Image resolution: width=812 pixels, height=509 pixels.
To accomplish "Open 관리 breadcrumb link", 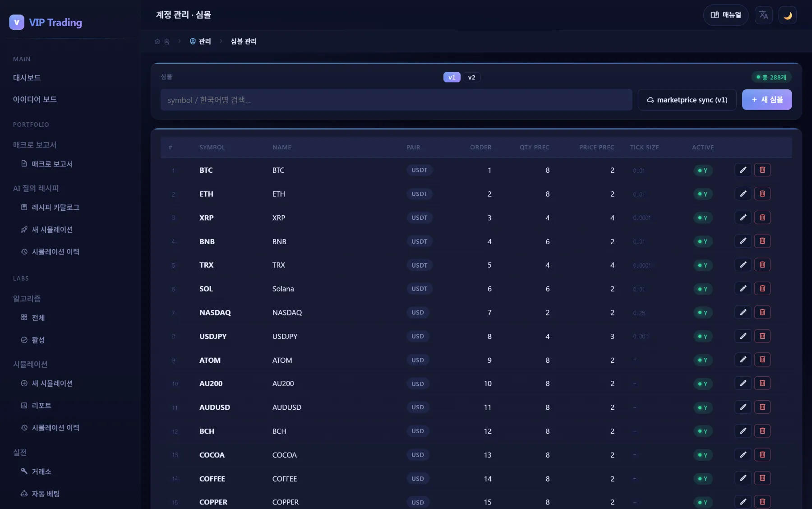I will (200, 42).
